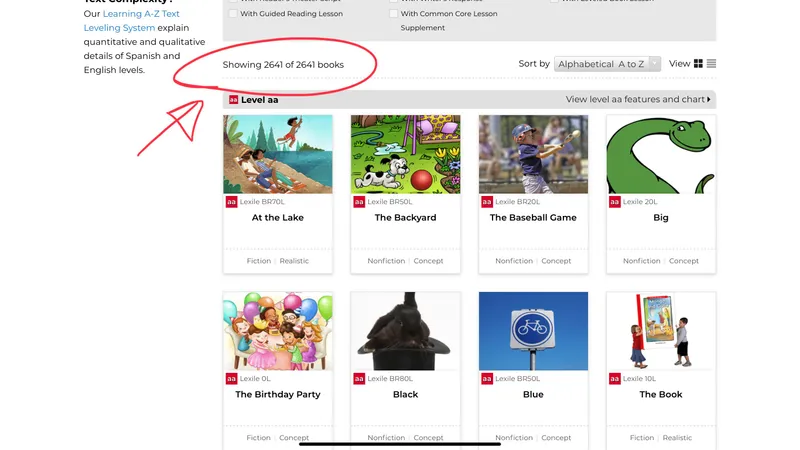
Task: Click the aa badge on The Birthday Party
Action: pos(231,379)
